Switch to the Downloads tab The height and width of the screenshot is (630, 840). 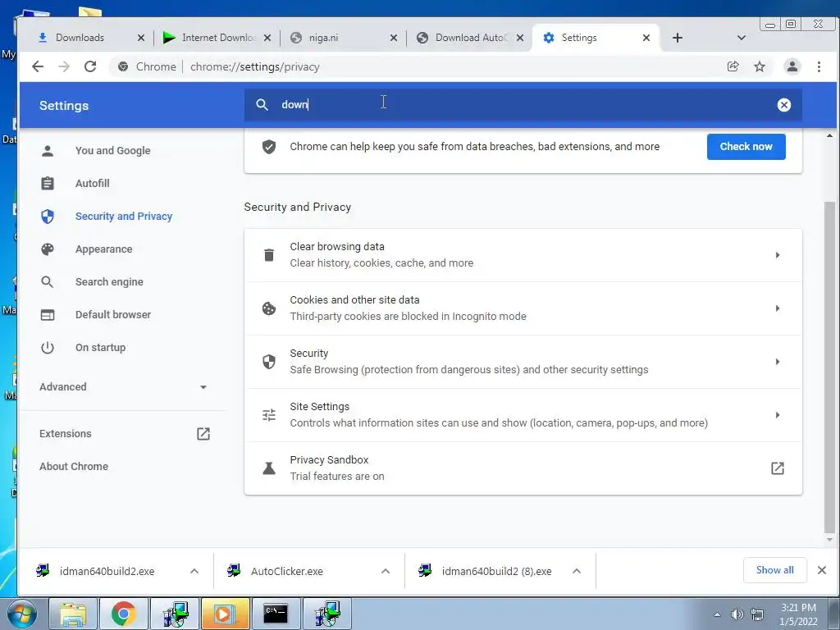(80, 38)
